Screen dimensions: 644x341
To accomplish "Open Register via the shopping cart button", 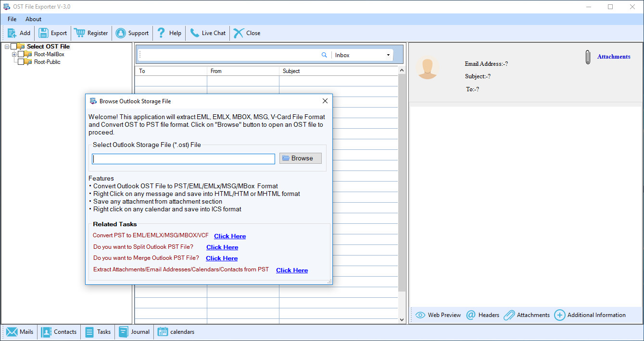I will 91,33.
